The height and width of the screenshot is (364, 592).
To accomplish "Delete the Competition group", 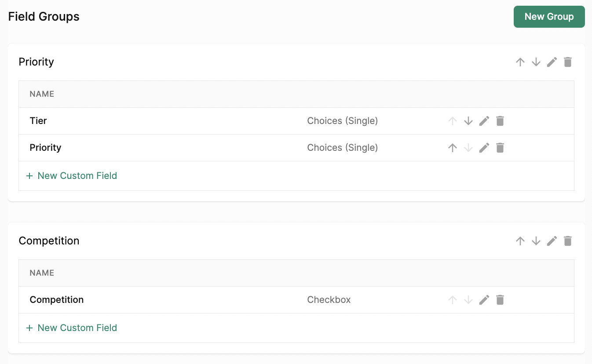I will point(568,241).
